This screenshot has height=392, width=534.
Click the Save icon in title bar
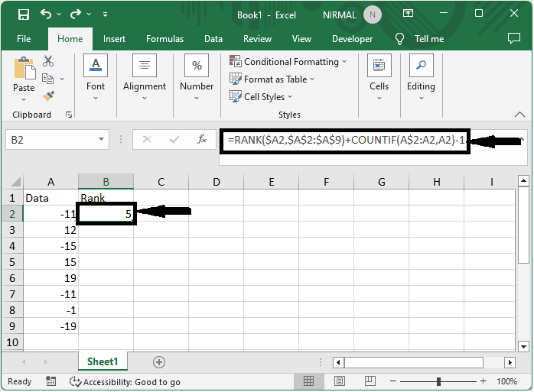point(24,15)
